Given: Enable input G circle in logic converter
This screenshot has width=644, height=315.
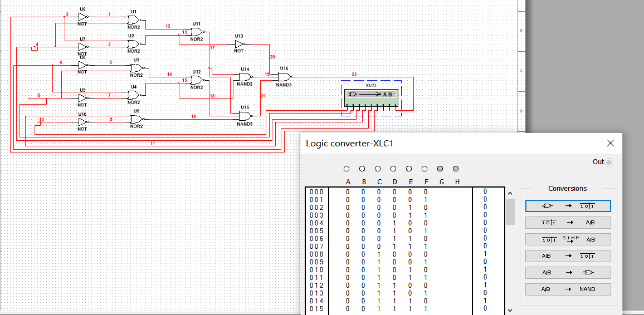Looking at the screenshot, I should [x=440, y=169].
